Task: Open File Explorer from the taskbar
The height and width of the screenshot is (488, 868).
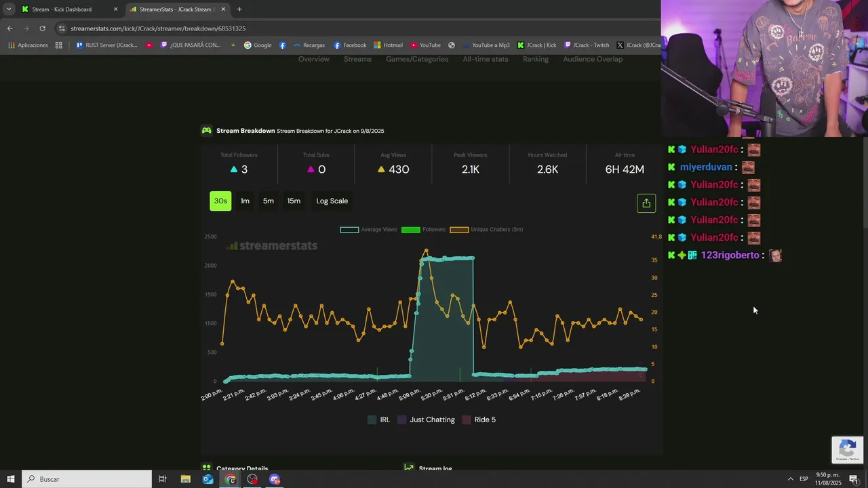Action: click(x=185, y=479)
